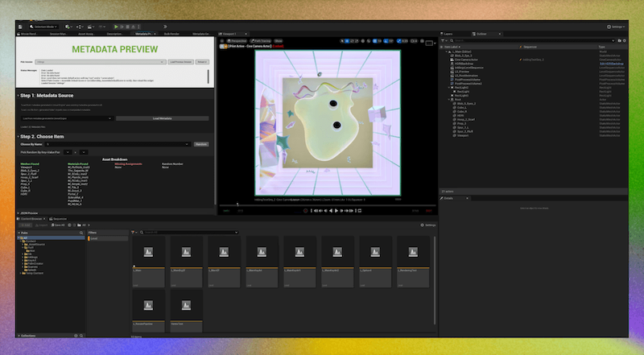Switch to the Bulk Render tab
Viewport: 644px width, 355px height.
point(171,35)
